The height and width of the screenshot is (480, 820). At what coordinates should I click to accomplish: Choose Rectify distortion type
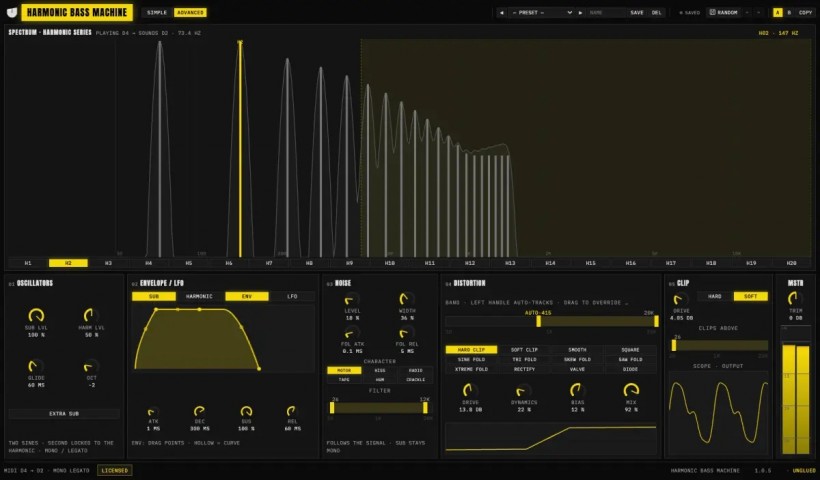(524, 369)
